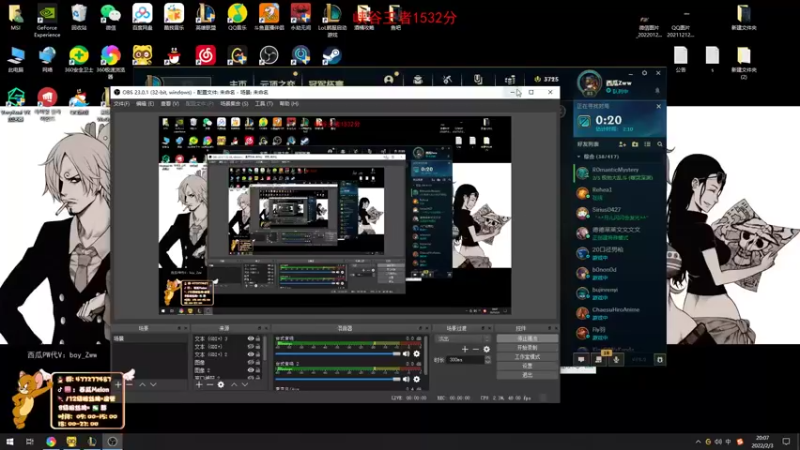Open Windows Start menu
Viewport: 800px width, 450px height.
coord(10,442)
